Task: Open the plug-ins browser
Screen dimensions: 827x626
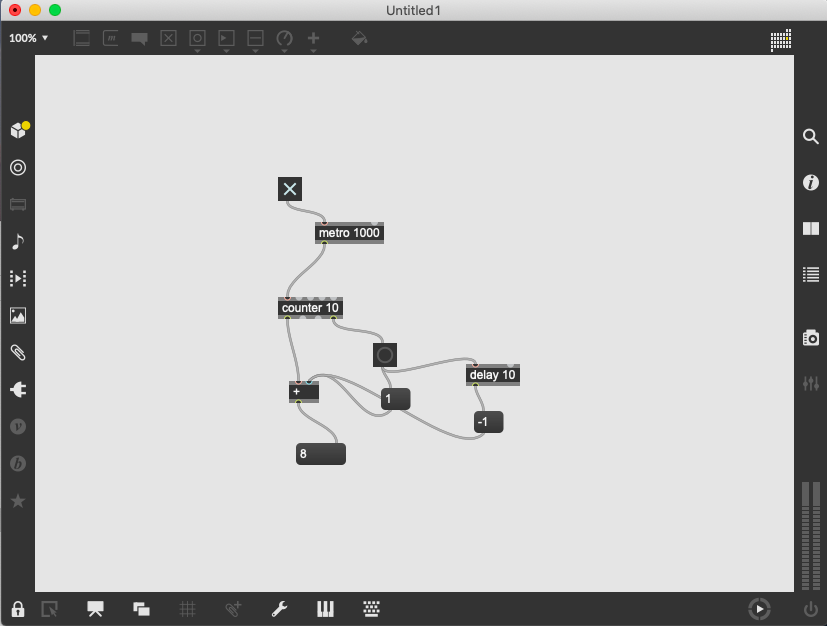Action: click(18, 389)
